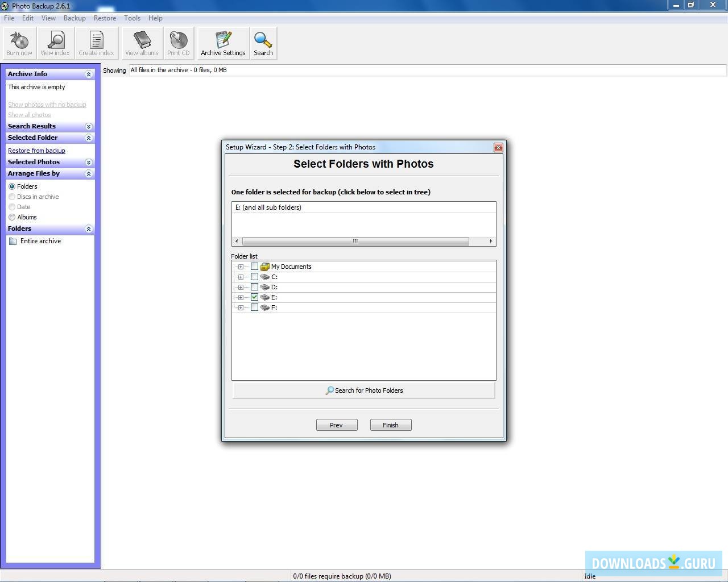Click the Restore from backup link
Viewport: 728px width, 582px height.
[x=36, y=150]
